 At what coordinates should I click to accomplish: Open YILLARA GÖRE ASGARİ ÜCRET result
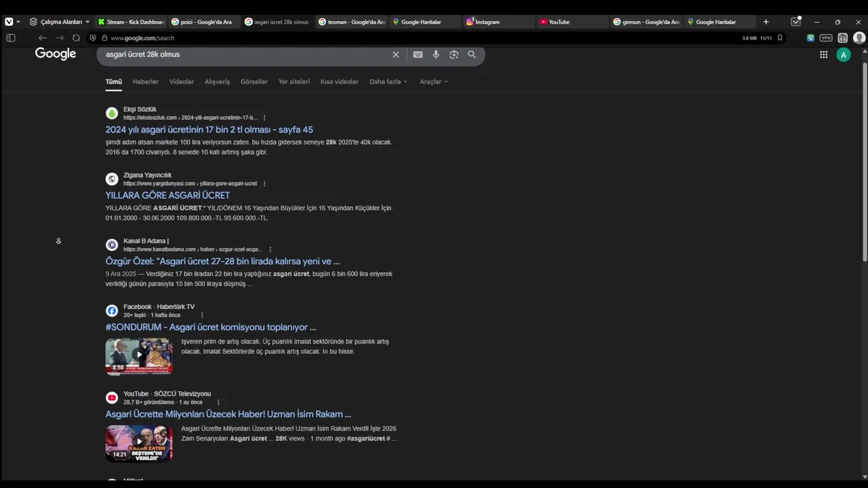coord(167,195)
